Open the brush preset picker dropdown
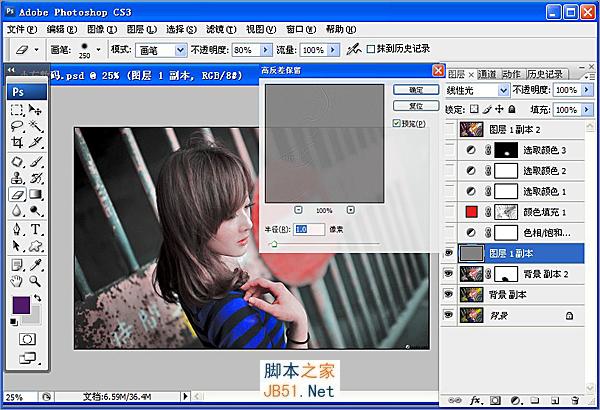600x410 pixels. pyautogui.click(x=98, y=49)
